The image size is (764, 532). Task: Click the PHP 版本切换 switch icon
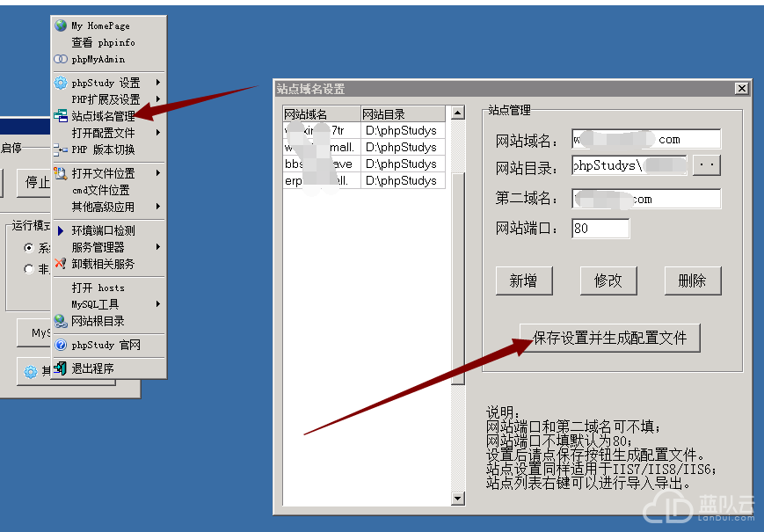coord(61,149)
